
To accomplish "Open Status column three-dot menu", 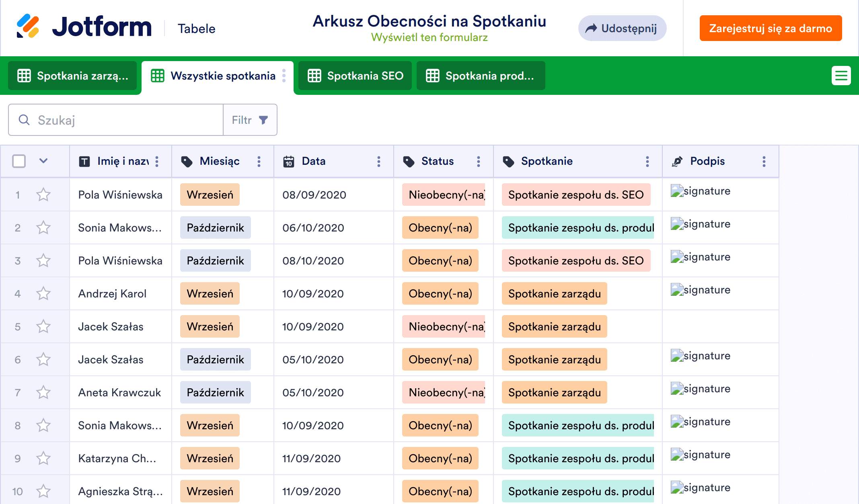I will tap(478, 162).
